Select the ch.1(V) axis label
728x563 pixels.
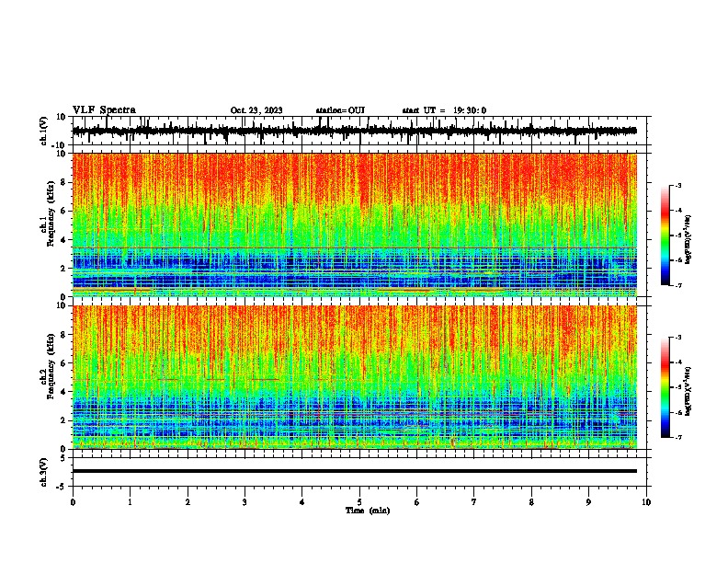click(x=44, y=132)
